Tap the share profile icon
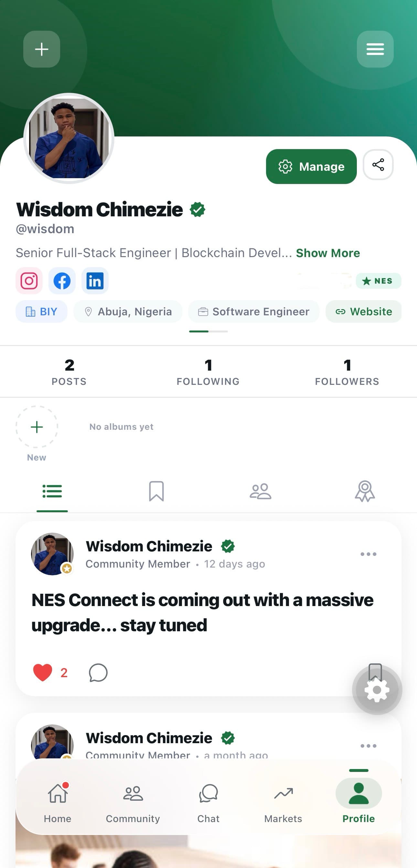 pos(378,165)
